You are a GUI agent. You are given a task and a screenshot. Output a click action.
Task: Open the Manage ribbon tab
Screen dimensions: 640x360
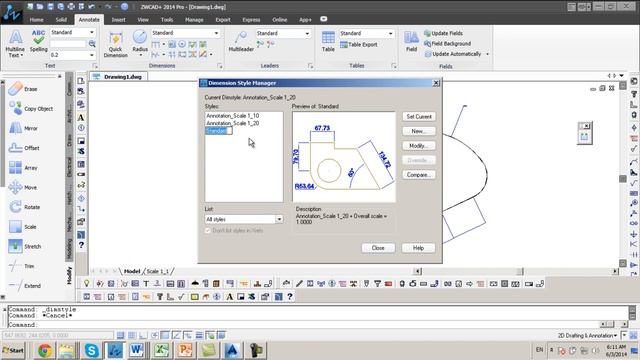(194, 20)
